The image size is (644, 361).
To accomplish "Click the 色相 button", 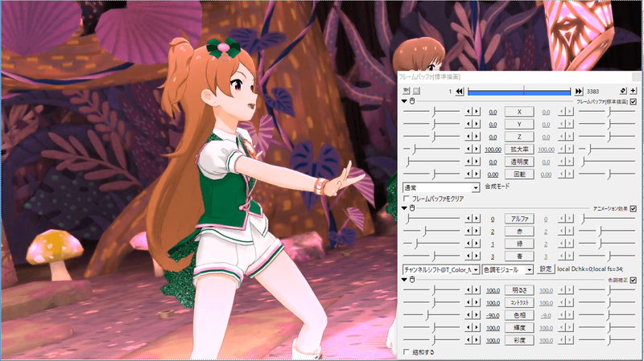I will coord(519,315).
